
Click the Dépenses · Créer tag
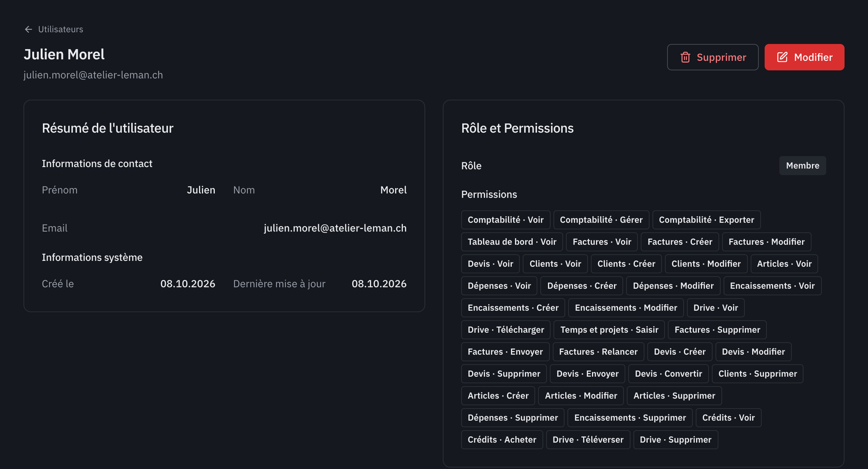tap(582, 286)
